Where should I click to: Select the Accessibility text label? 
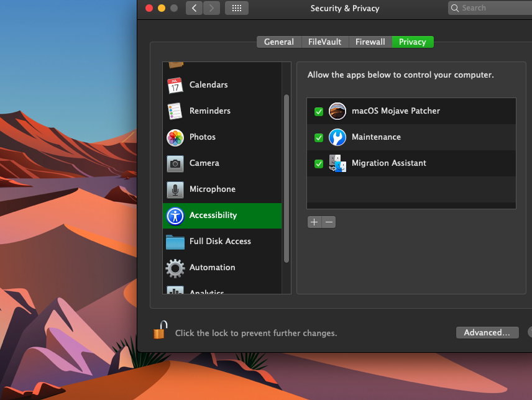[x=213, y=216]
